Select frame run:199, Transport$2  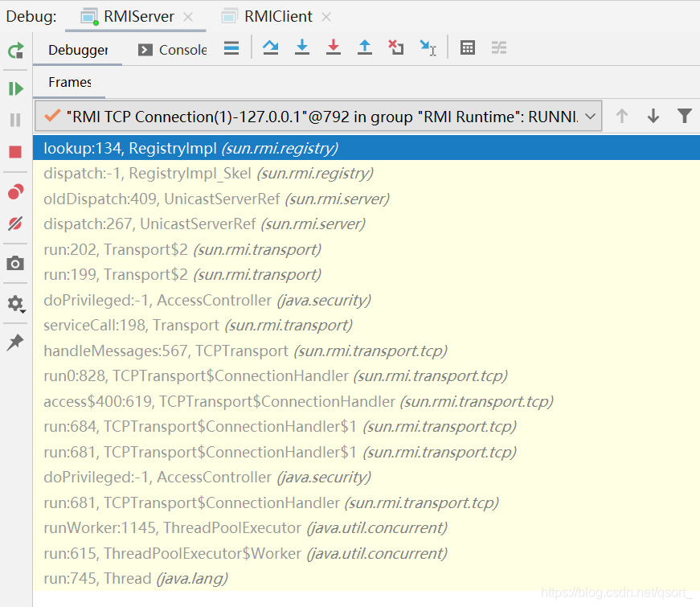[x=366, y=275]
